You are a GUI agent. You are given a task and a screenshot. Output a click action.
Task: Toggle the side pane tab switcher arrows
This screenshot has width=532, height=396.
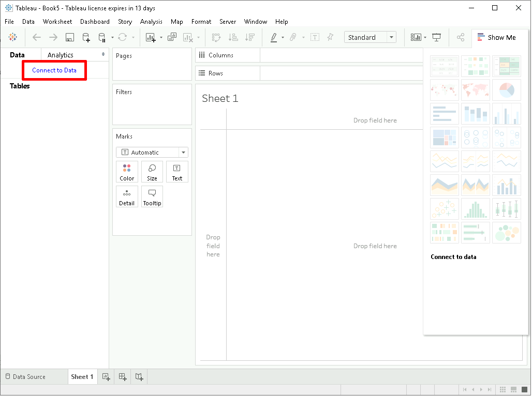pyautogui.click(x=103, y=54)
